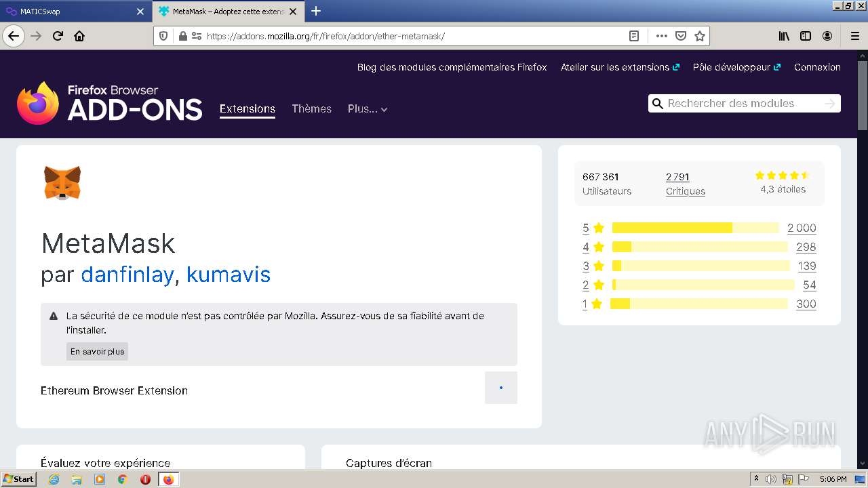868x488 pixels.
Task: Open tracking protection shield in address bar
Action: point(163,36)
